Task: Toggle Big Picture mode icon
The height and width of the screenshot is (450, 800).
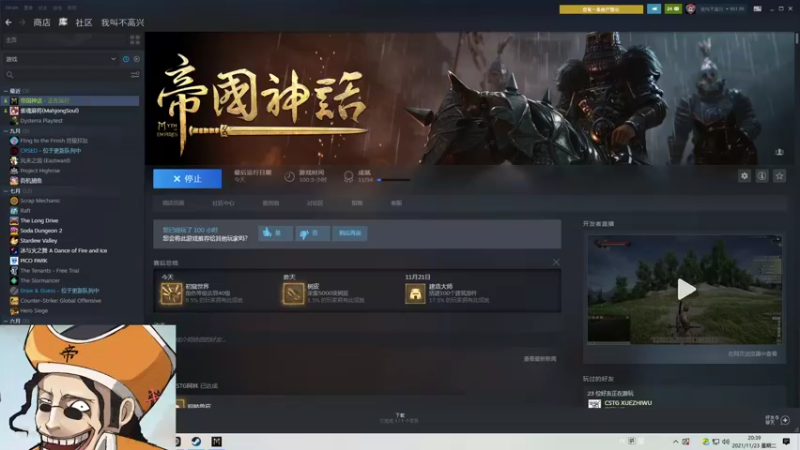Action: pyautogui.click(x=758, y=9)
